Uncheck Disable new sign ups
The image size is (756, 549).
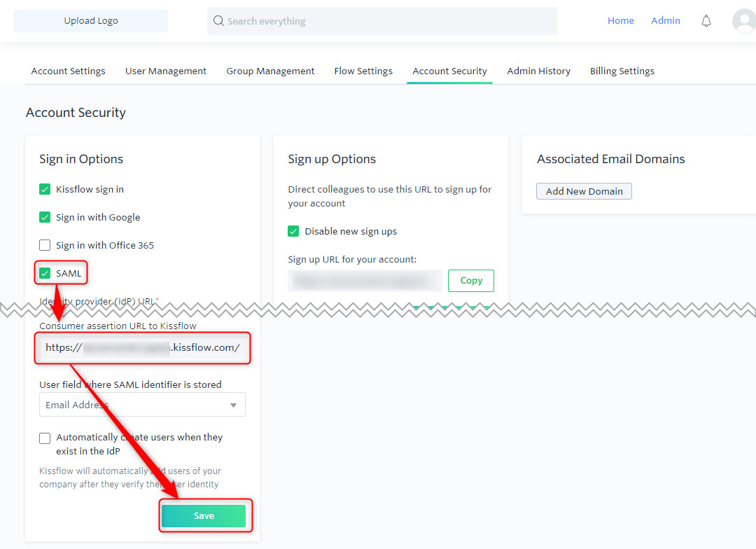coord(293,231)
